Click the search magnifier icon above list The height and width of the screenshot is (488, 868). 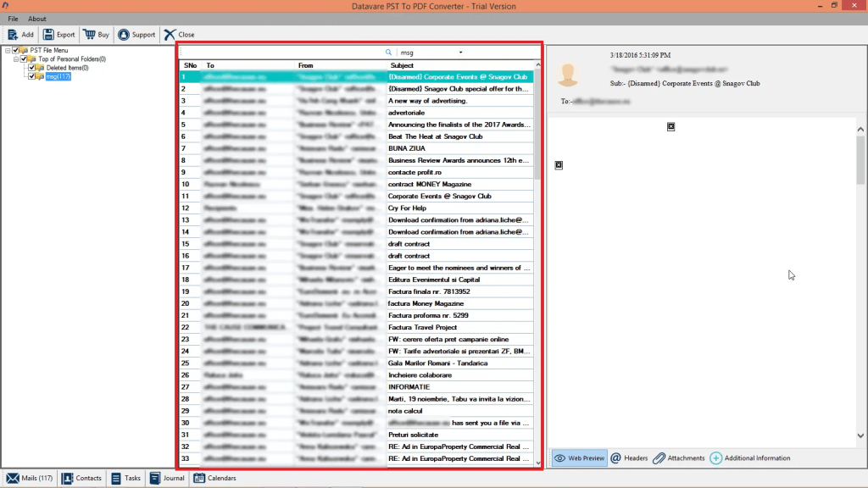[x=389, y=53]
